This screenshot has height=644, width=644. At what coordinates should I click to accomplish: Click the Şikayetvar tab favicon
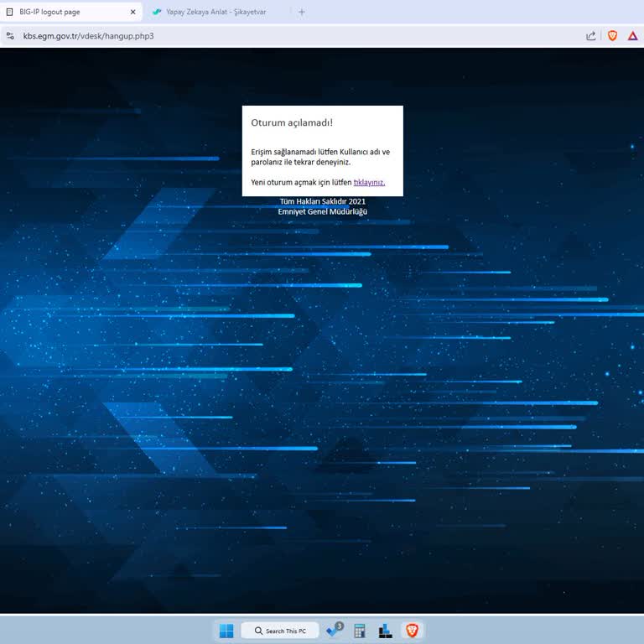click(157, 12)
